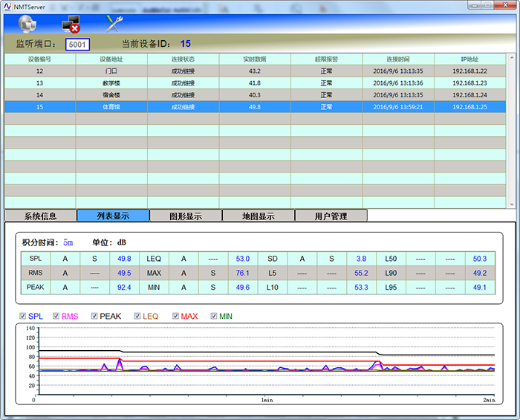Go to the 地图显示 tab
Screen dimensions: 520x420
(258, 216)
